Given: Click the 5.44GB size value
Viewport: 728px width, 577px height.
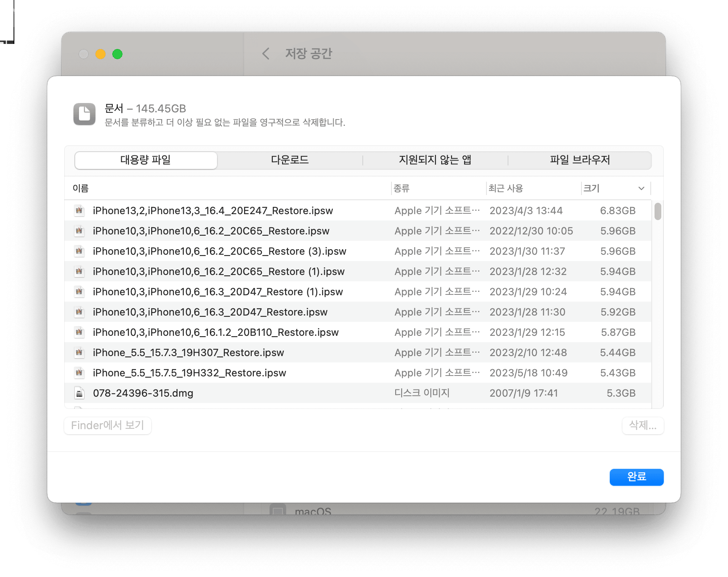Looking at the screenshot, I should coord(618,352).
